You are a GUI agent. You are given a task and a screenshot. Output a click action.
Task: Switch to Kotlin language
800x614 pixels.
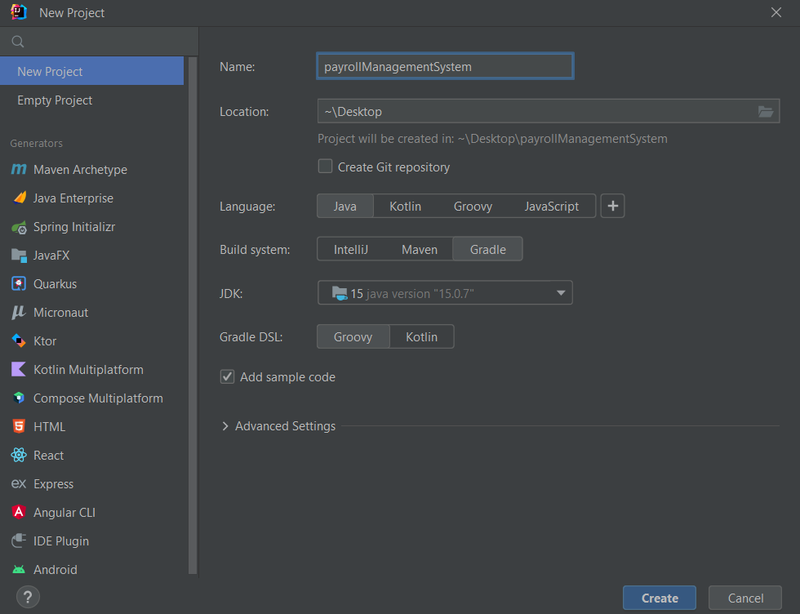(405, 206)
